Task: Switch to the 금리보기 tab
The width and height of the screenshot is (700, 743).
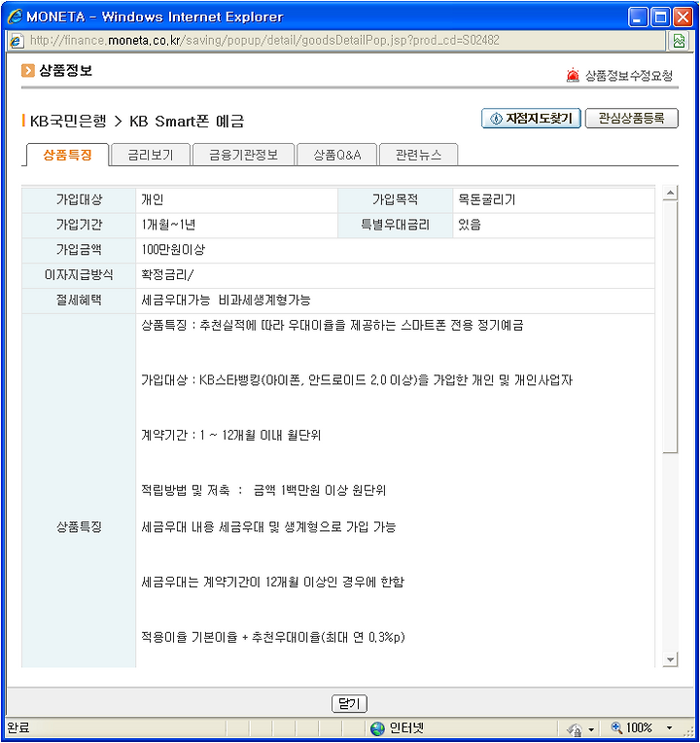Action: 151,155
